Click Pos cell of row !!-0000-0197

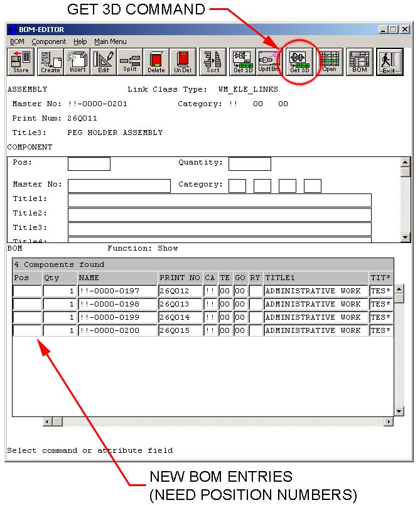pos(27,291)
